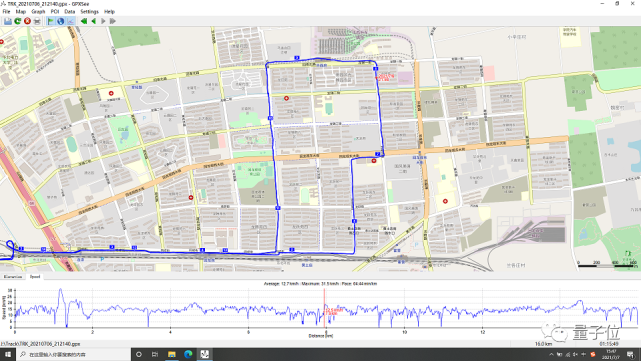This screenshot has width=641, height=361.
Task: Click the Windows taskbar search box
Action: pos(74,354)
